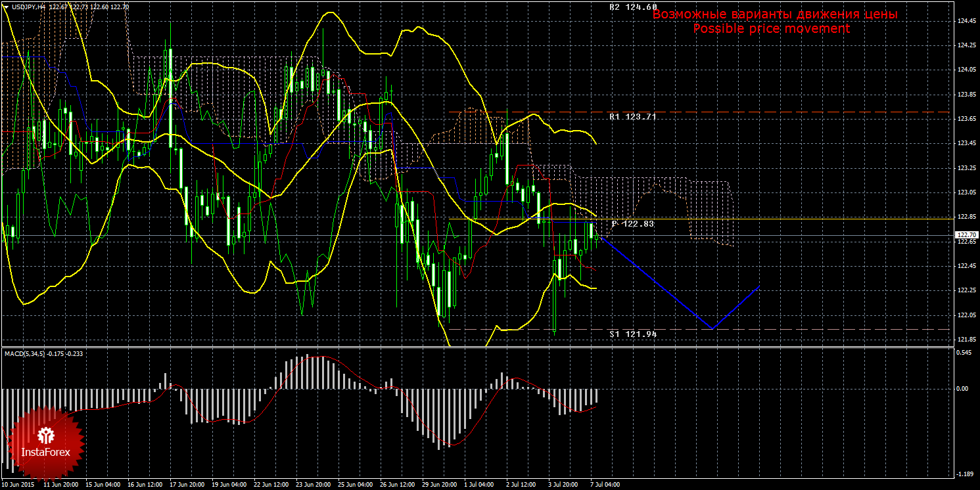Click the MACD scale value 0.545
The image size is (980, 490).
pos(964,352)
